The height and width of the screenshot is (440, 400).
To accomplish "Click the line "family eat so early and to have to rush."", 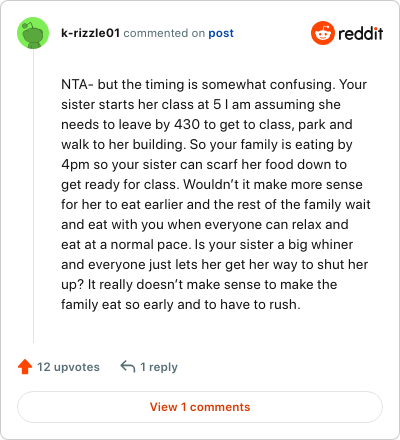I will [x=181, y=305].
